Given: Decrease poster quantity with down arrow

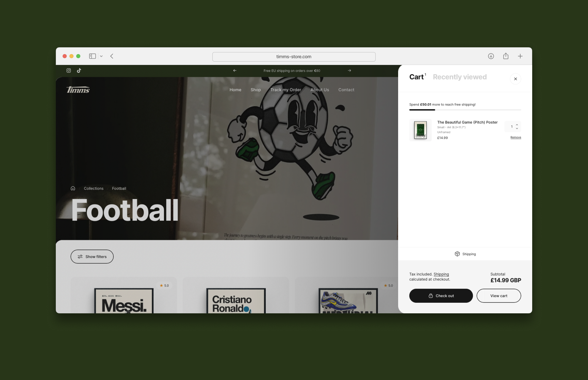Looking at the screenshot, I should [x=517, y=129].
